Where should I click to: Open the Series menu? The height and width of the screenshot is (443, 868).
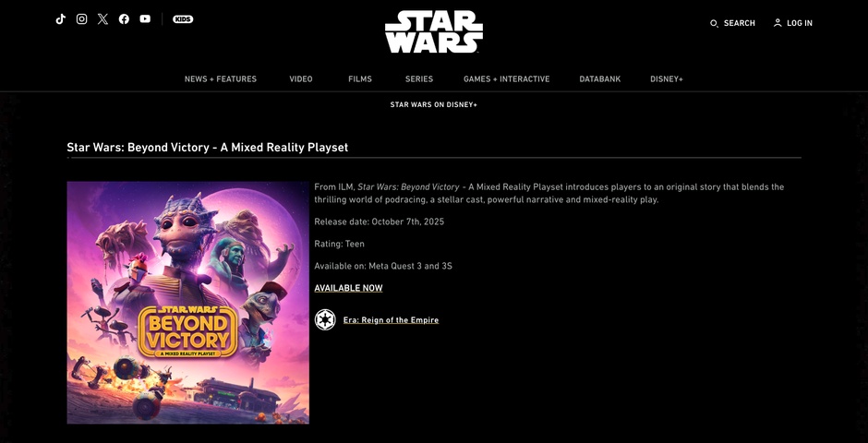[419, 79]
